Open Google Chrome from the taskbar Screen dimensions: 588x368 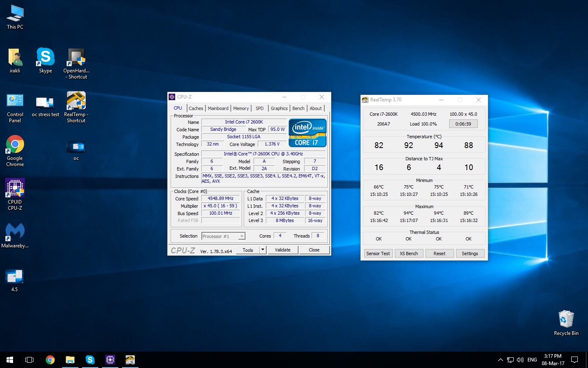pos(50,360)
